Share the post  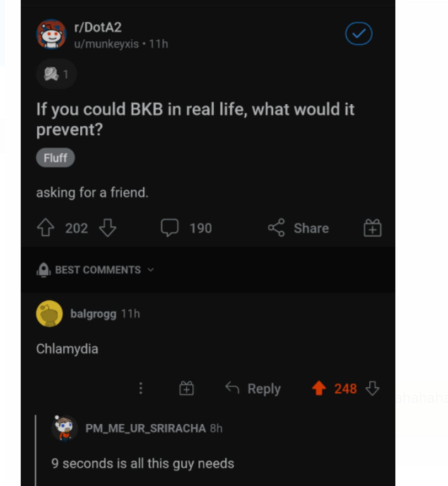pyautogui.click(x=298, y=228)
